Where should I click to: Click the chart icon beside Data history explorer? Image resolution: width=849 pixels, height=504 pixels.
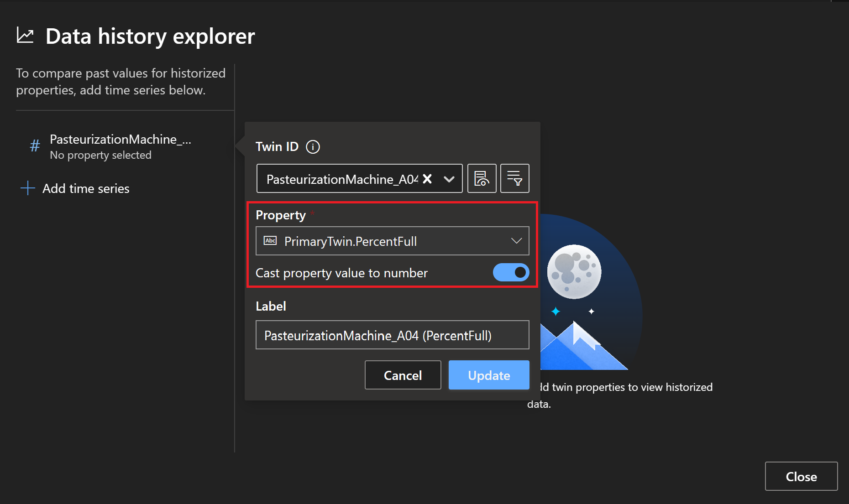[x=25, y=35]
